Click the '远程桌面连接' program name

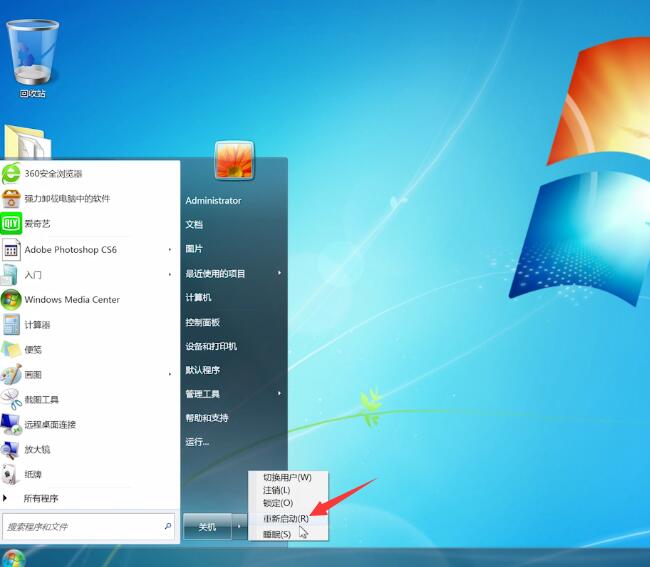pos(50,424)
